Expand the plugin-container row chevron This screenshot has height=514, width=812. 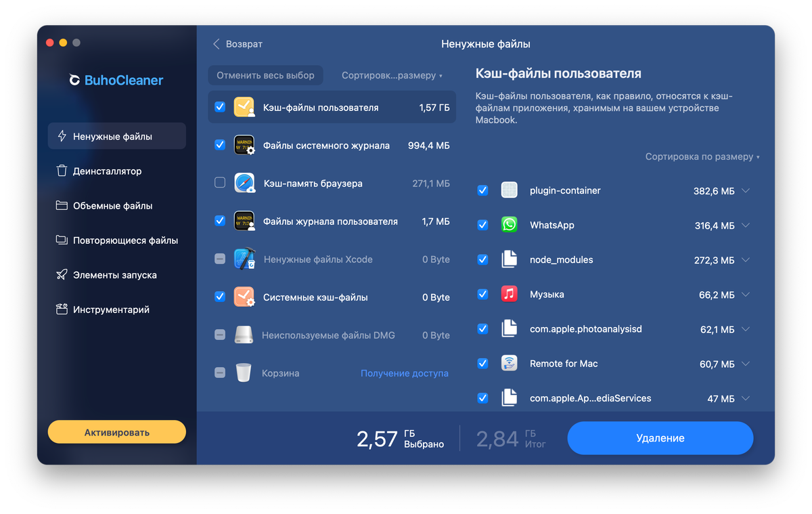point(746,191)
